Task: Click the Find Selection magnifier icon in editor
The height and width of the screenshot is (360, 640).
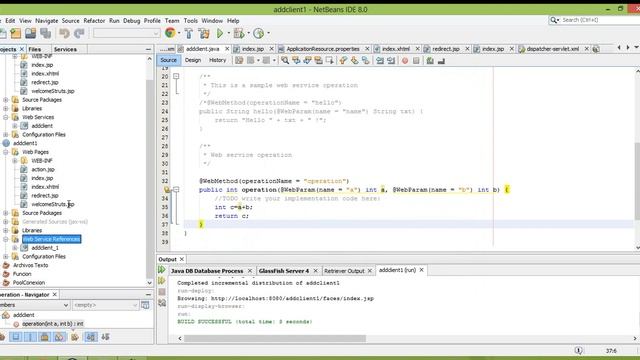Action: pos(285,61)
